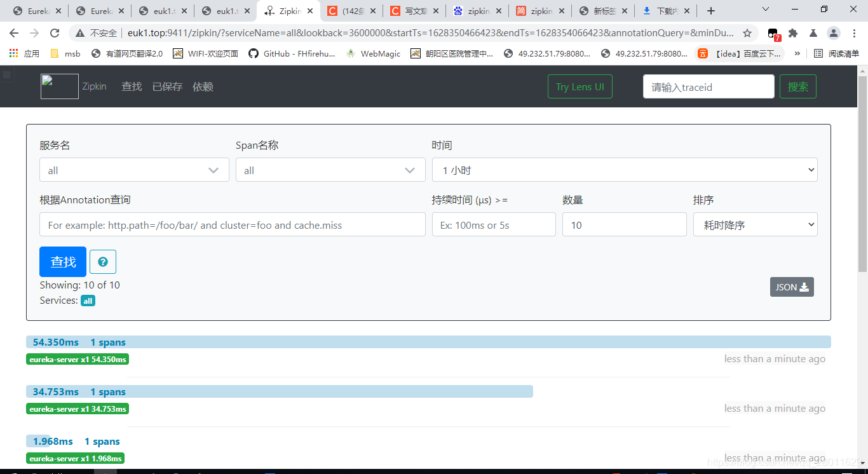Open the 依赖 dependencies nav item
This screenshot has height=474, width=868.
click(x=203, y=86)
